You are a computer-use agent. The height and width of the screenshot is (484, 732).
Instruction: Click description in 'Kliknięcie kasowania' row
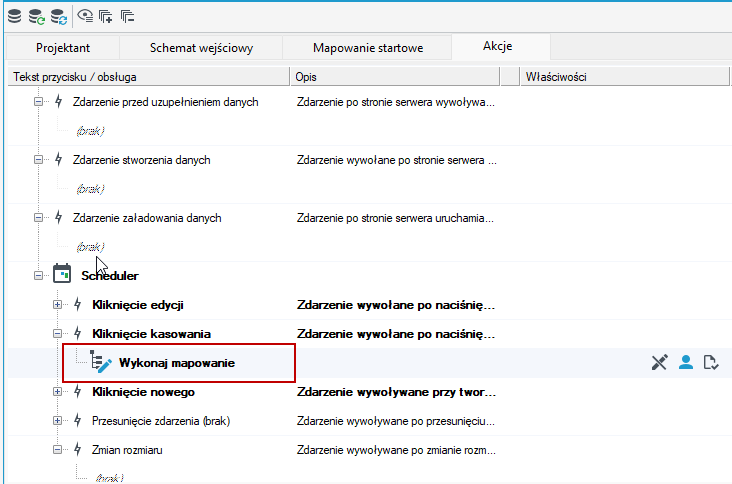pyautogui.click(x=396, y=334)
